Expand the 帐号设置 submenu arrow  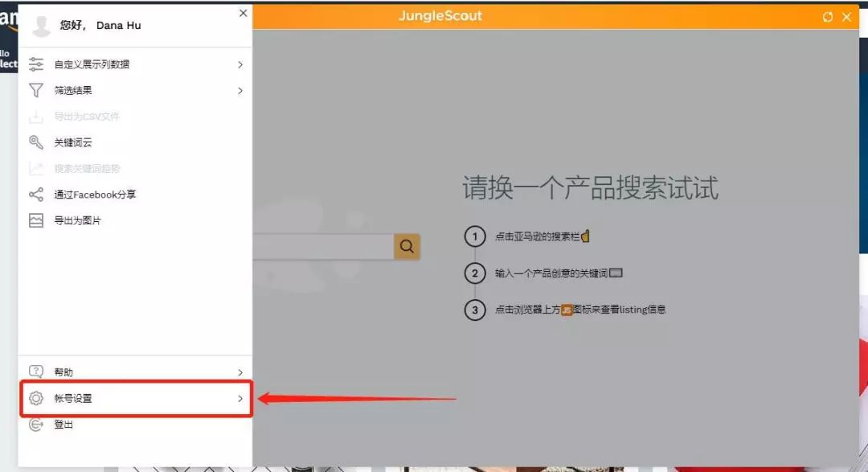240,398
